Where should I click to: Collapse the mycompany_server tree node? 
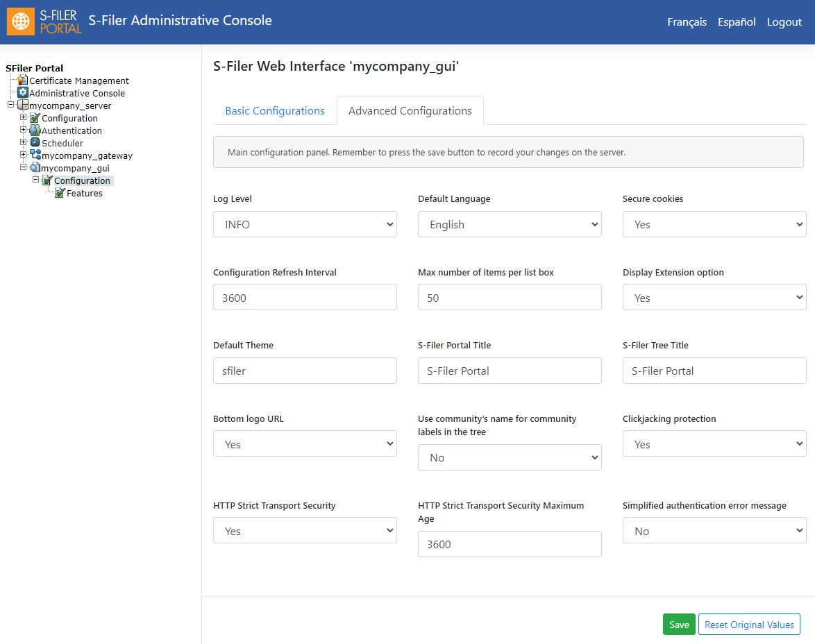click(x=10, y=105)
